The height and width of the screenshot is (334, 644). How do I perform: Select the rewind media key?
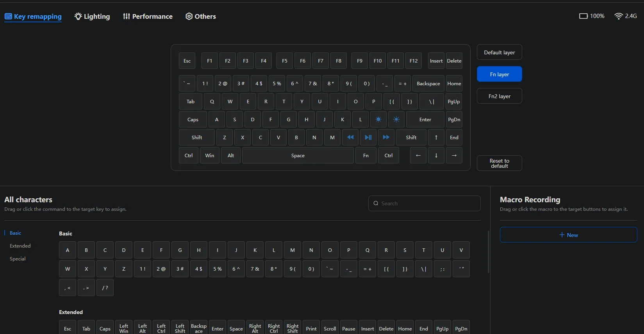click(350, 137)
